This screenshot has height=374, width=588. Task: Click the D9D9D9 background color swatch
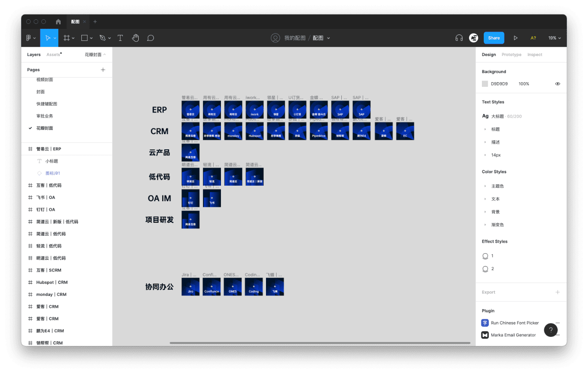coord(485,84)
